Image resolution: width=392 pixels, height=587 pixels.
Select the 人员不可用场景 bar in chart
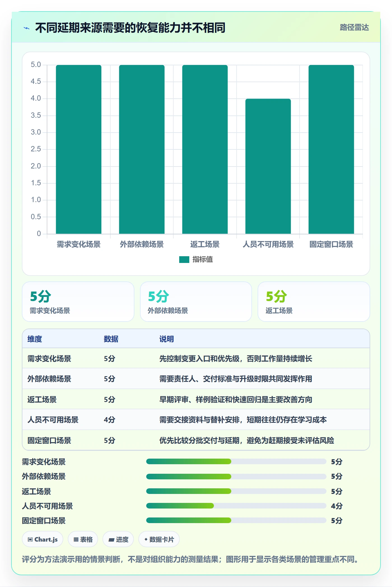268,166
